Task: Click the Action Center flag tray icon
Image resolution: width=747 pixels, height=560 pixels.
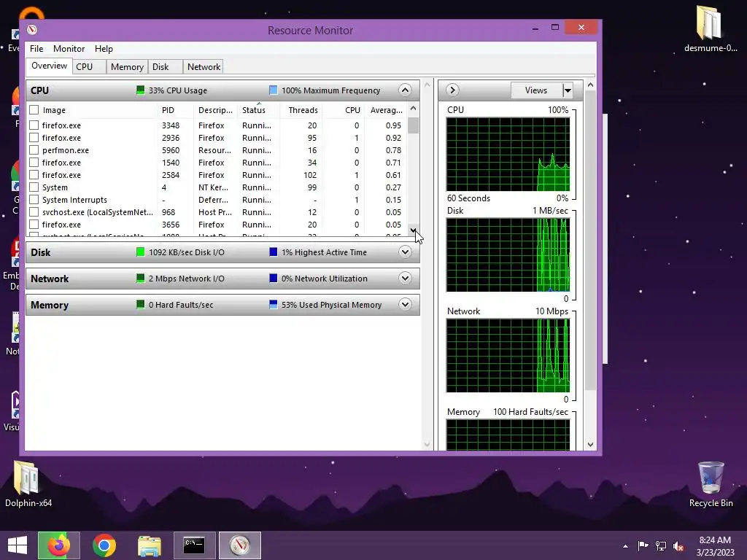Action: [x=643, y=545]
